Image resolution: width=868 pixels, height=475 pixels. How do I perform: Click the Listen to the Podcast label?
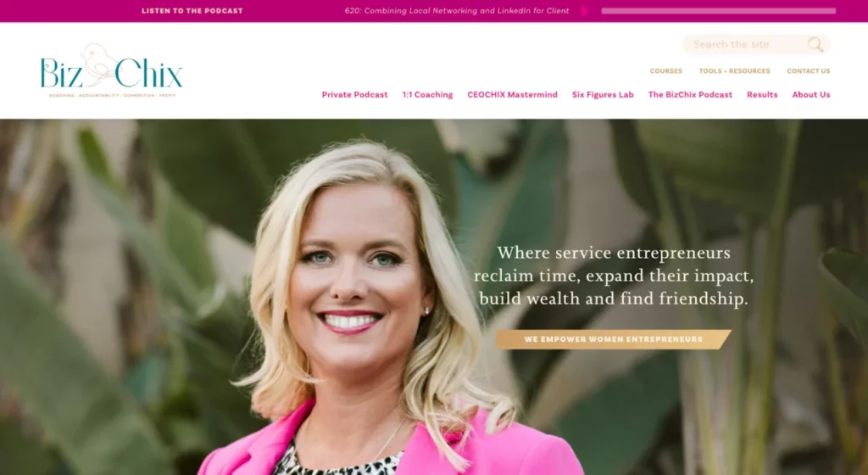click(x=192, y=10)
